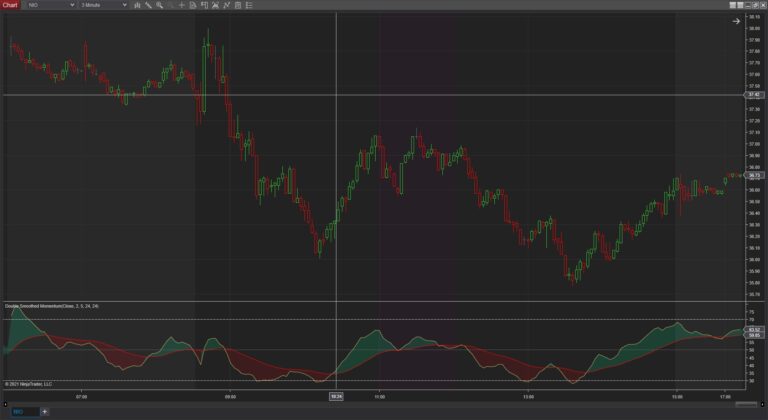
Task: Click the return-to-latest-bar arrow on chart
Action: click(736, 21)
